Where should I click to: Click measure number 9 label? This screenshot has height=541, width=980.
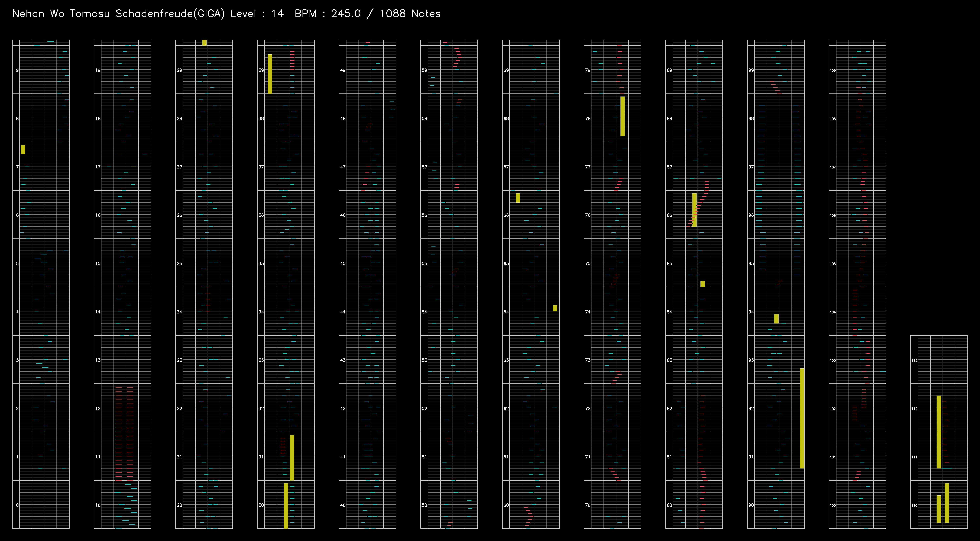click(17, 70)
